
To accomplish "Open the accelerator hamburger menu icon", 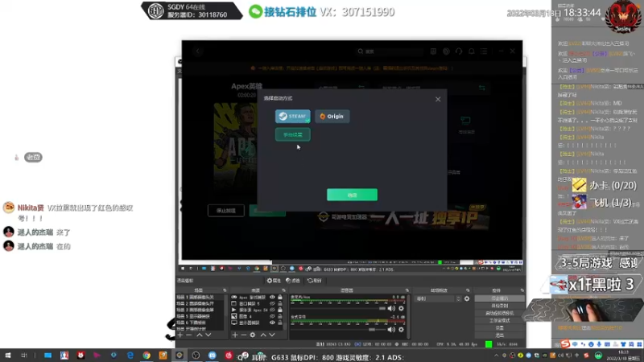I will point(484,51).
